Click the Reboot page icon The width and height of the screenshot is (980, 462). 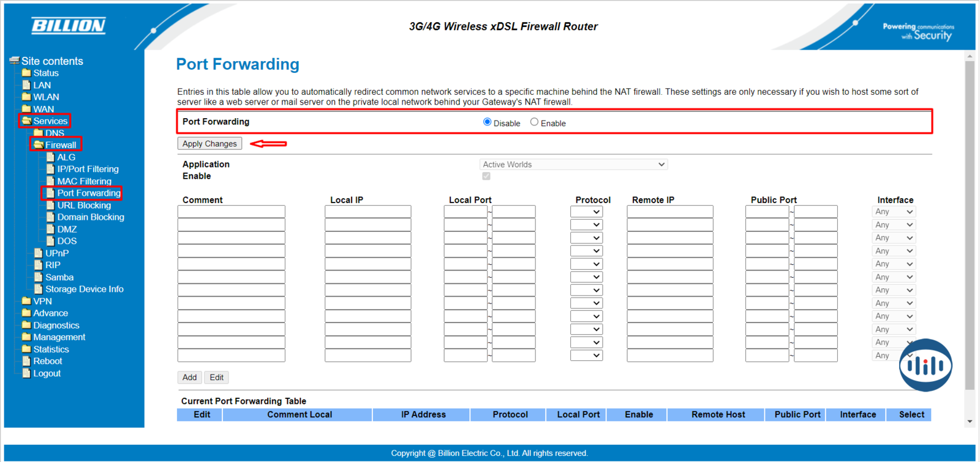click(26, 361)
